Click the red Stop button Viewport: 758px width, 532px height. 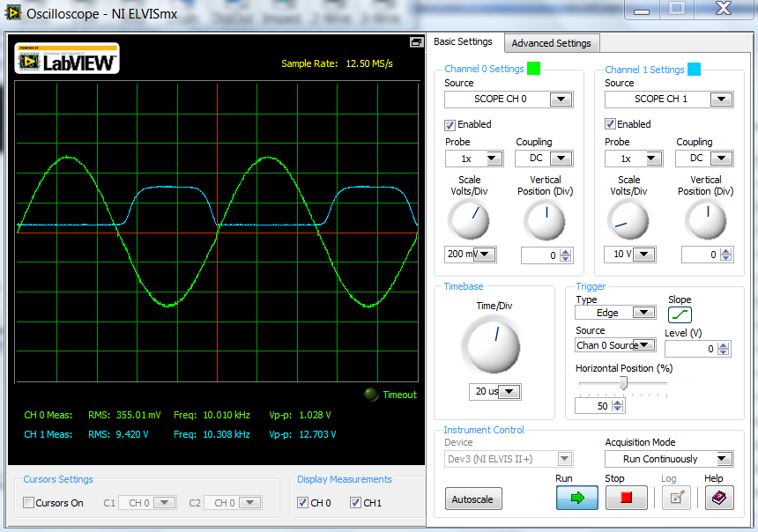[x=626, y=498]
